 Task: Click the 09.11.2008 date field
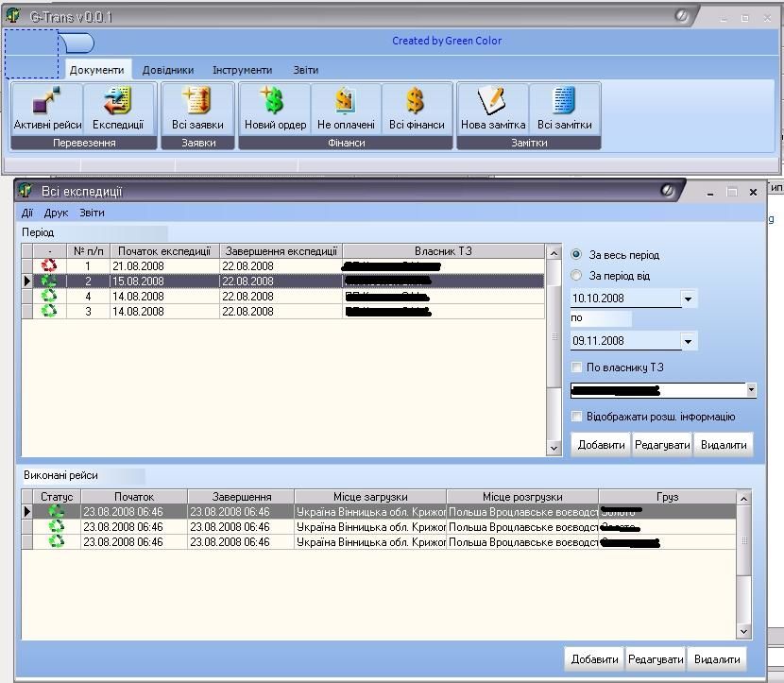click(x=625, y=341)
